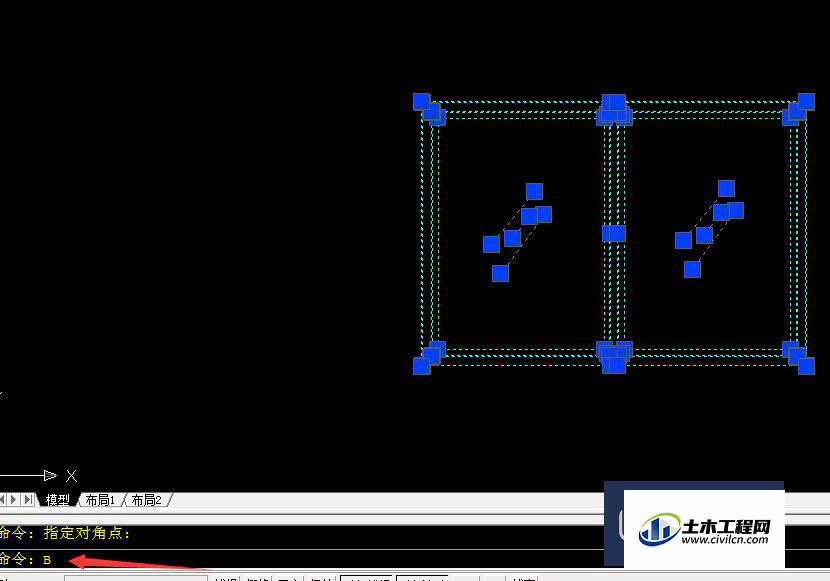The width and height of the screenshot is (830, 581).
Task: Click the 命令: 指定对角点: history line
Action: [65, 533]
